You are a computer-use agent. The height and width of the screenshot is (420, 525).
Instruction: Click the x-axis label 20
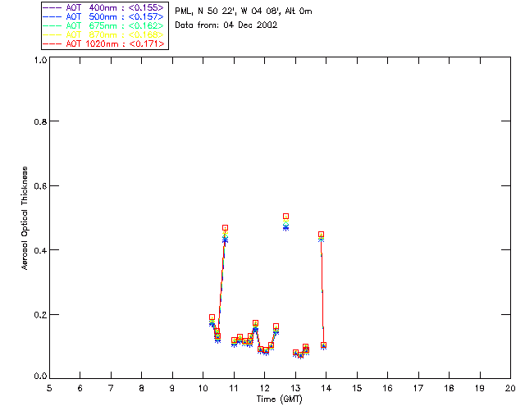click(510, 388)
